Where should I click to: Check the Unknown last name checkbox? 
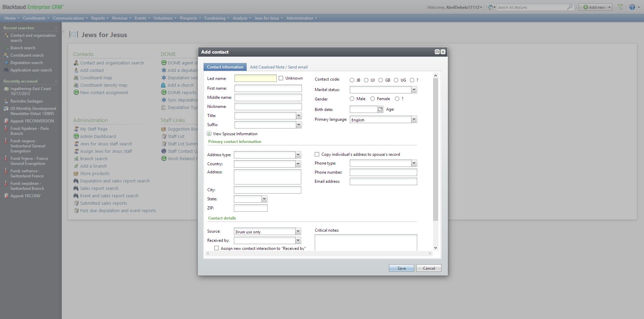coord(281,78)
